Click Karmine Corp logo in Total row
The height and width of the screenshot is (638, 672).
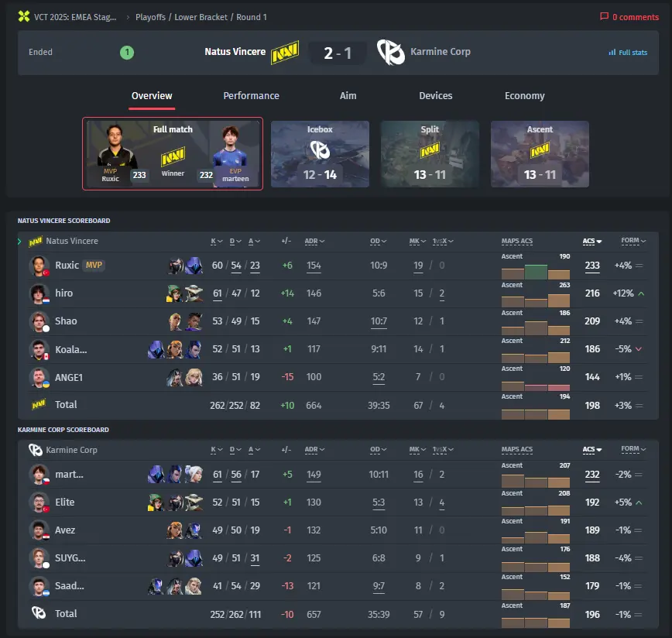tap(39, 613)
